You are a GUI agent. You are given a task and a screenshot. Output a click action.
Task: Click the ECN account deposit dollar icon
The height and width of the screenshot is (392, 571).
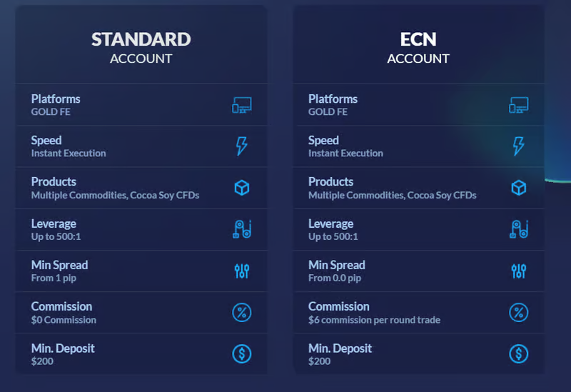pos(519,353)
